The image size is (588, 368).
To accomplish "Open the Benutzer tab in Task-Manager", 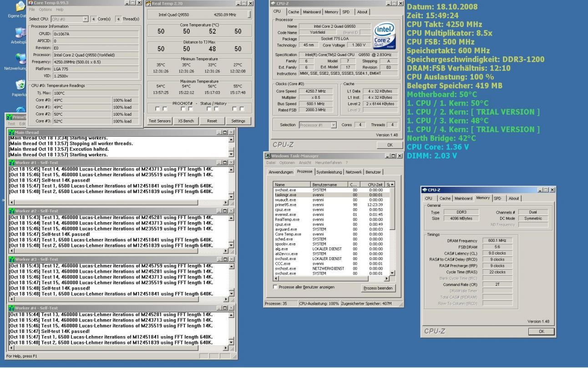I will (x=374, y=172).
